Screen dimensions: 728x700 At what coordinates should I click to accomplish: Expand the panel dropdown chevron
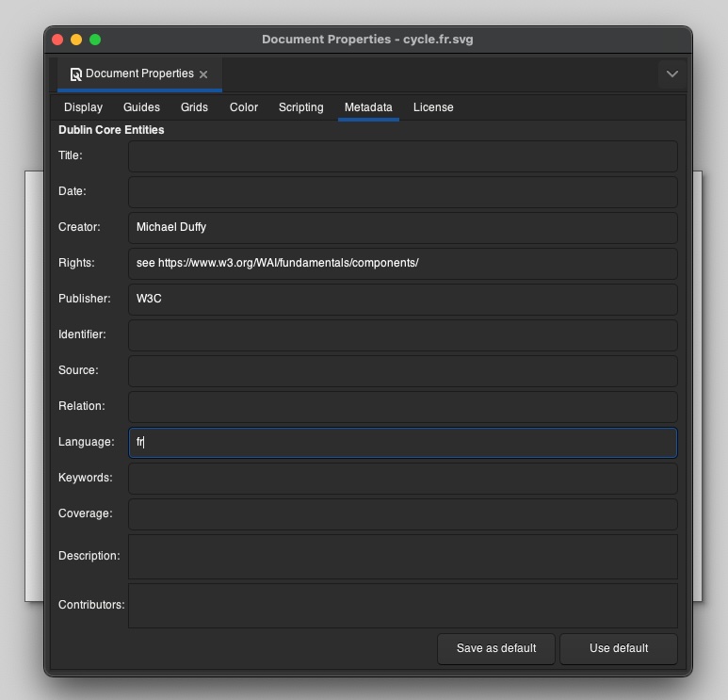tap(671, 73)
